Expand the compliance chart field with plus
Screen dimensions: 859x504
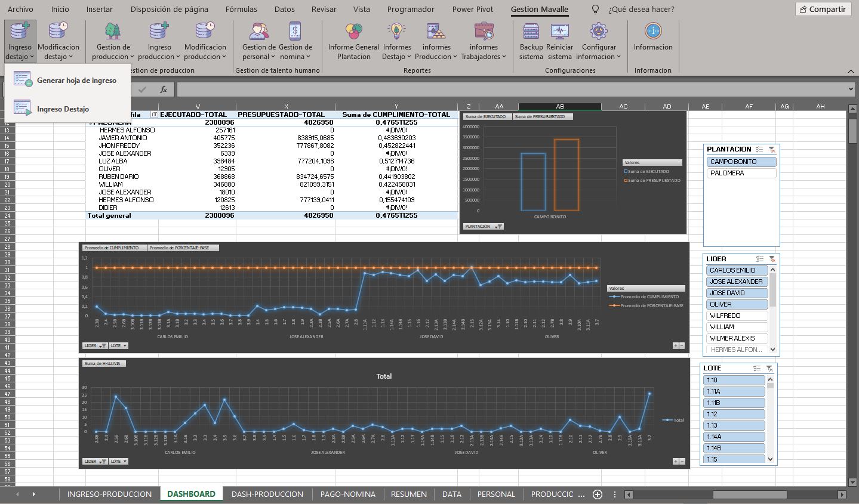point(676,345)
